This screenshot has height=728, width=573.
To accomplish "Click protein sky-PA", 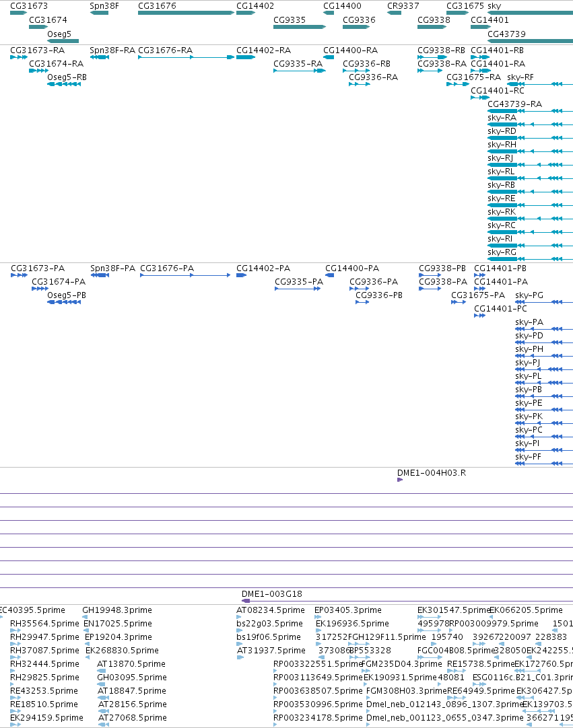I will (529, 322).
